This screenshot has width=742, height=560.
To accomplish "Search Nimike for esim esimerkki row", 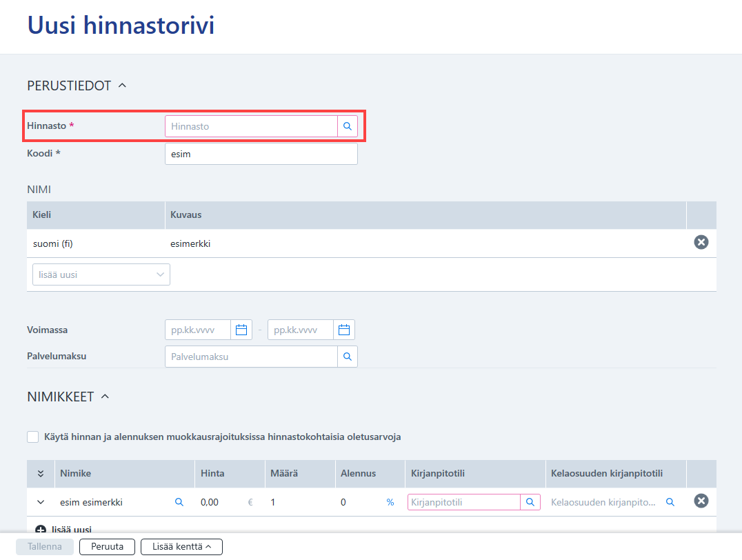I will [179, 502].
